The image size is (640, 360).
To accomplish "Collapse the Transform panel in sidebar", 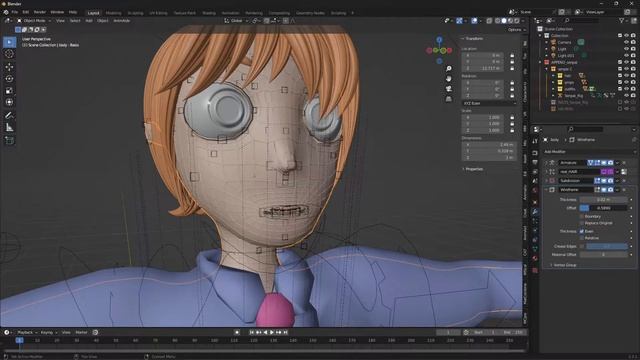I will pyautogui.click(x=472, y=38).
